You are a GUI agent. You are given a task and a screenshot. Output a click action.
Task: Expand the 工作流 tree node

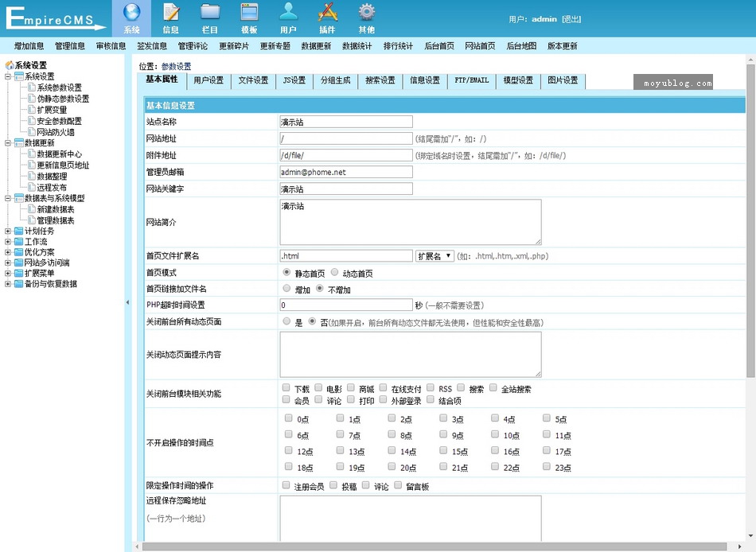(8, 242)
